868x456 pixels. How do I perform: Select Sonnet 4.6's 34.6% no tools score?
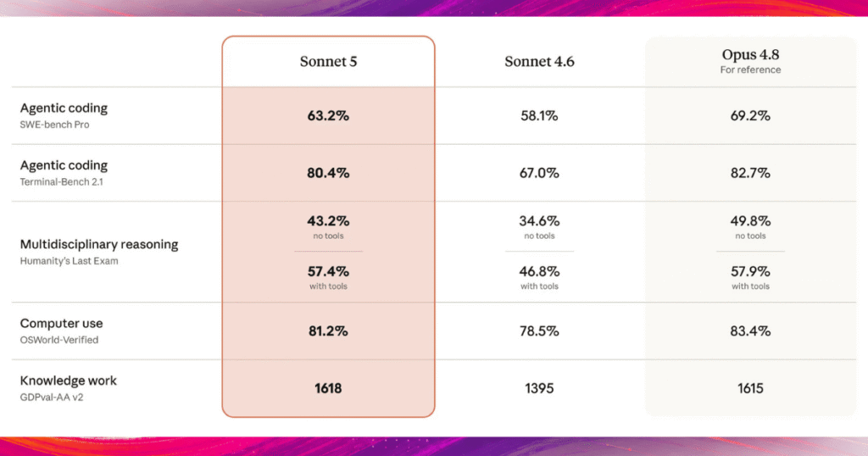click(x=539, y=221)
